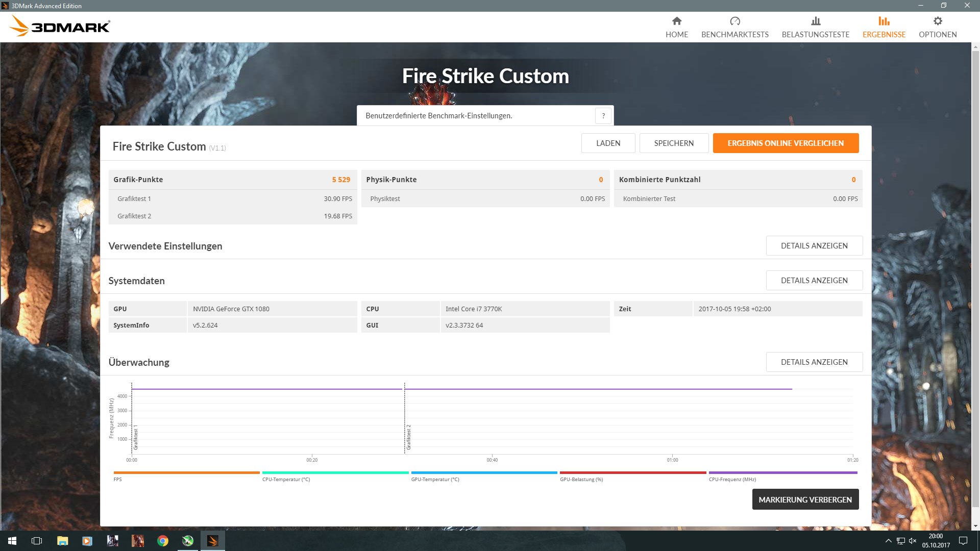Image resolution: width=980 pixels, height=551 pixels.
Task: Click the Laden button
Action: coord(608,143)
